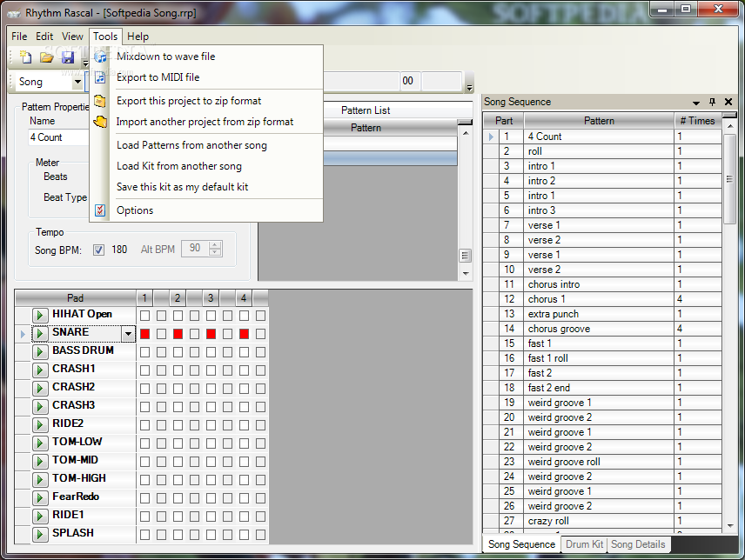Play the HIHAT Open pad sample

click(x=40, y=315)
